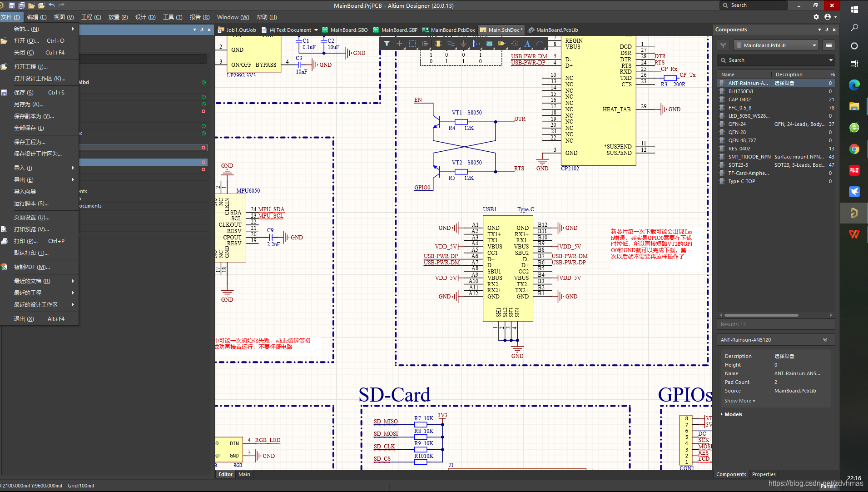Viewport: 868px width, 492px height.
Task: Choose 智能PDF (M) in the file menu
Action: (x=40, y=267)
